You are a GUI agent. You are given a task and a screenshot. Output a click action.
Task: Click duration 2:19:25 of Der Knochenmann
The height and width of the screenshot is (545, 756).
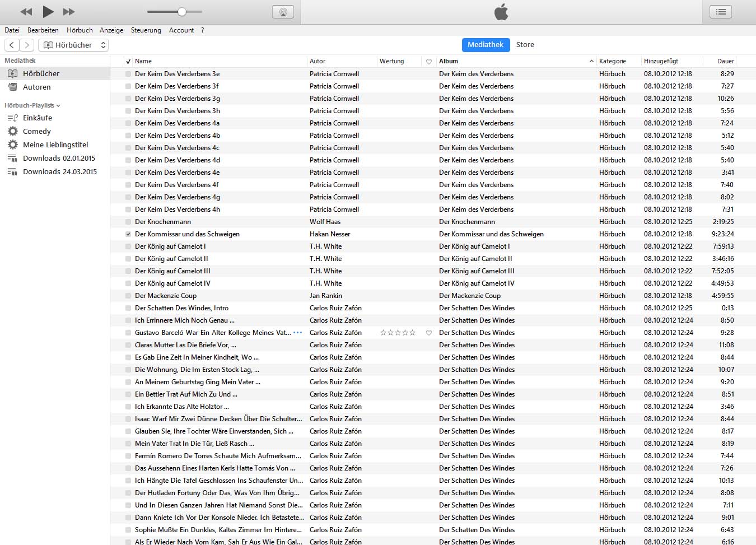click(x=723, y=222)
